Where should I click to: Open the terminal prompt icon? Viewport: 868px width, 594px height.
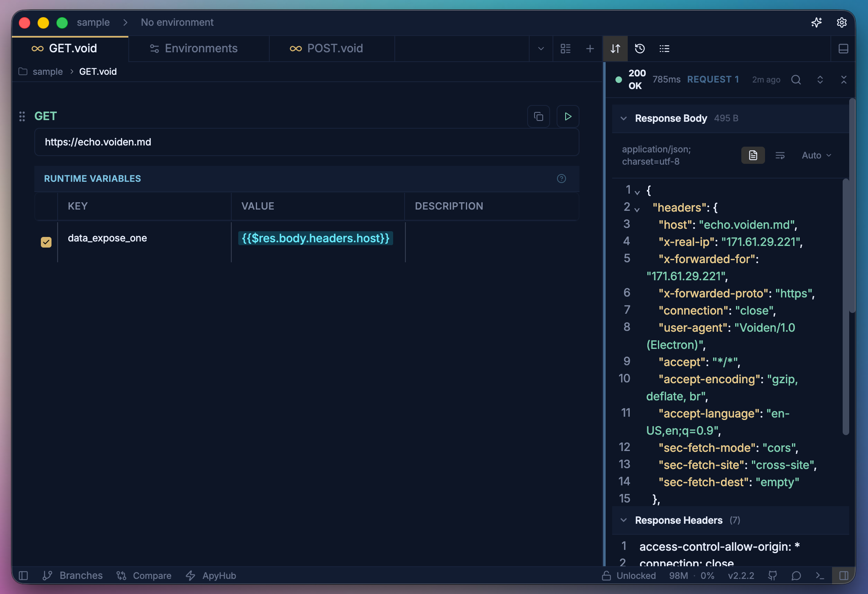pos(820,576)
